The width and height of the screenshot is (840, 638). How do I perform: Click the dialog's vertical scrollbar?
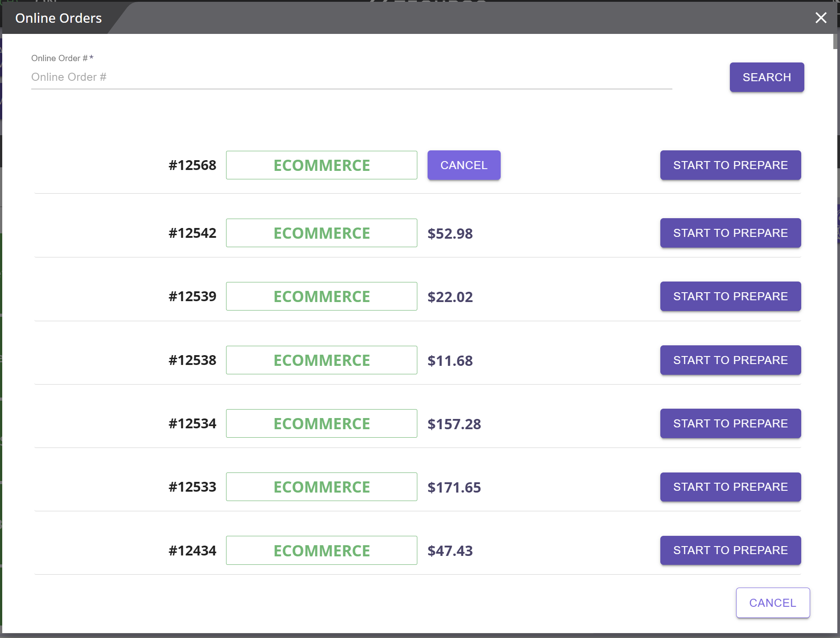point(835,41)
